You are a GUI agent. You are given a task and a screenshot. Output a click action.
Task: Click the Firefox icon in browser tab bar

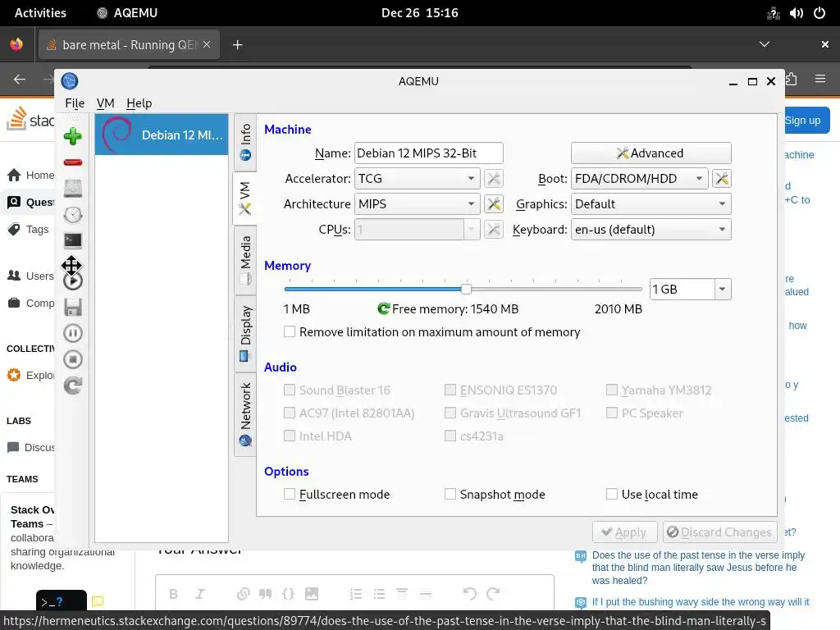point(16,44)
